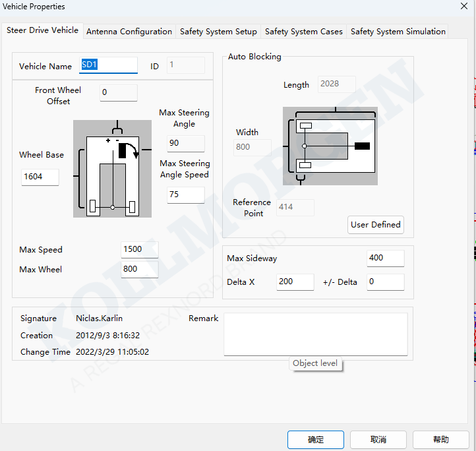
Task: Click the steer drive wheel diagram
Action: 112,169
